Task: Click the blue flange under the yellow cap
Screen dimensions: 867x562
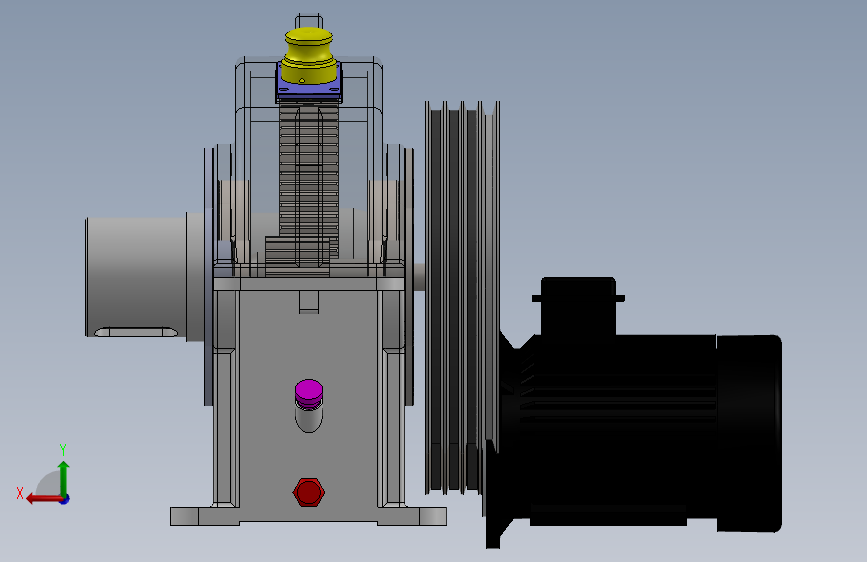Action: click(309, 91)
